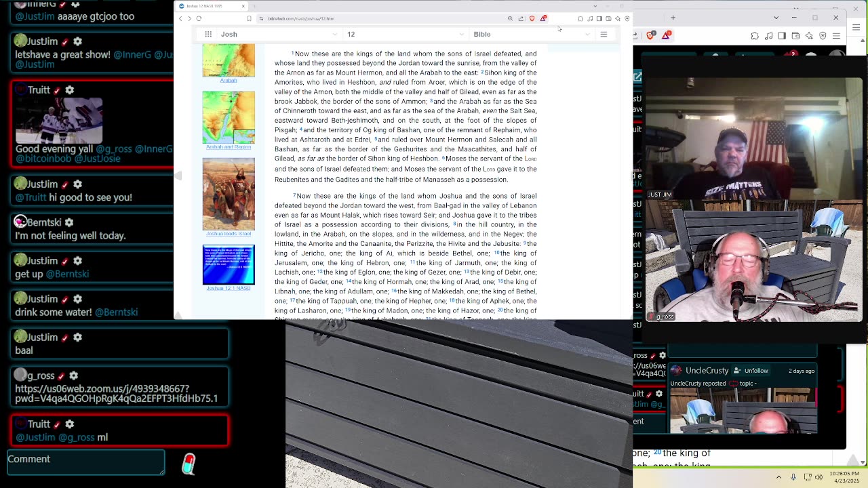Click in the Comment input box
This screenshot has width=868, height=488.
(86, 463)
